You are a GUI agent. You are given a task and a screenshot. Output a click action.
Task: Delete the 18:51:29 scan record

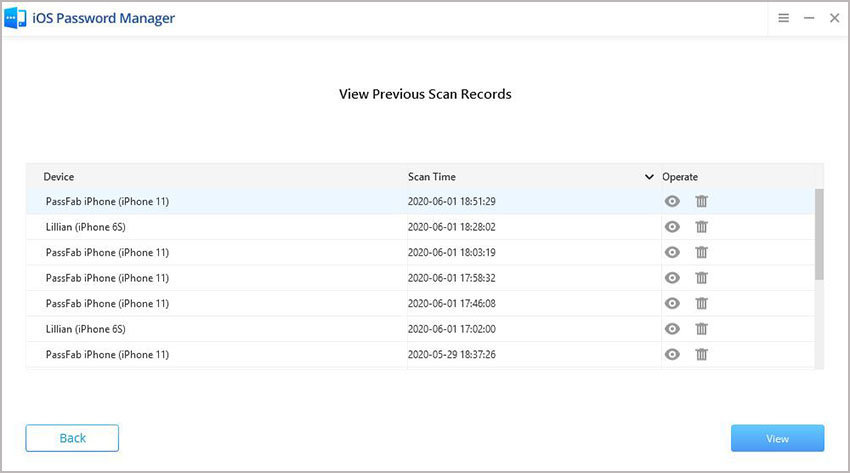tap(701, 202)
